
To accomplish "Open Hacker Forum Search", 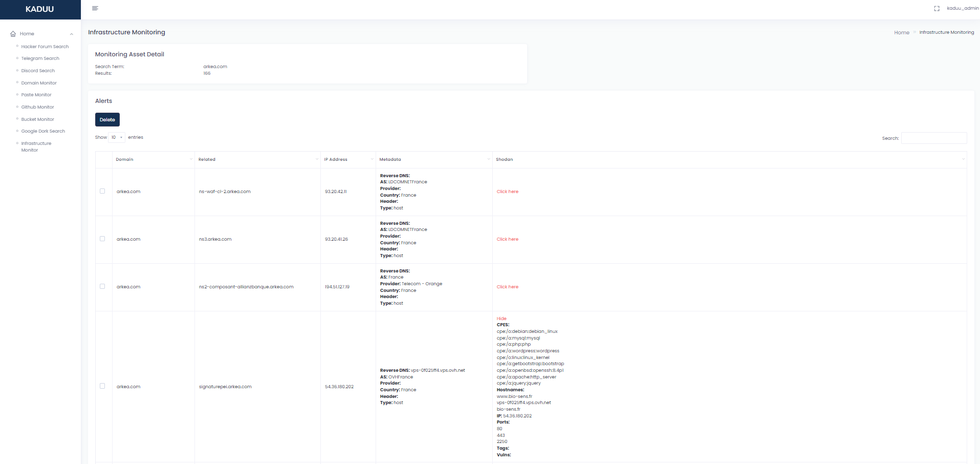I will point(45,47).
